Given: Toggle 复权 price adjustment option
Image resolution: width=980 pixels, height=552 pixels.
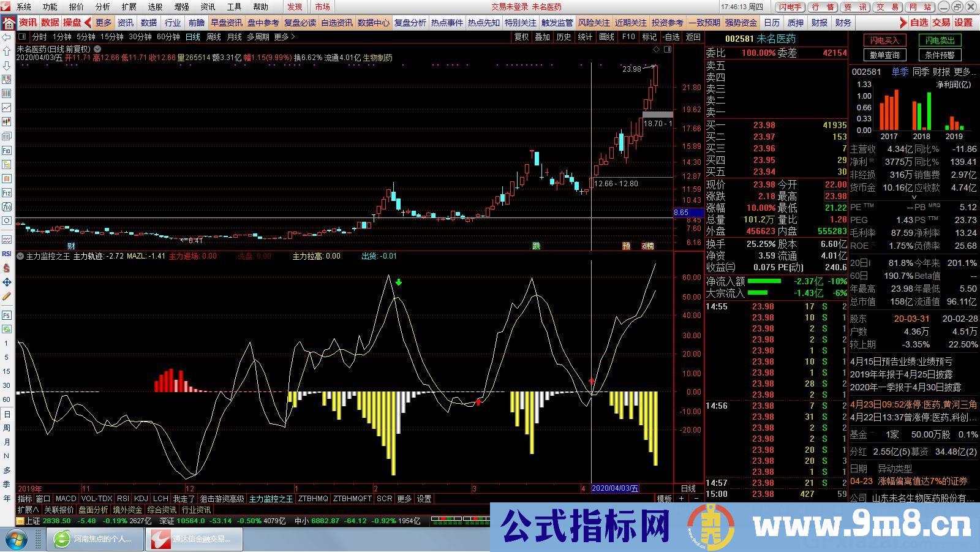Looking at the screenshot, I should 521,37.
